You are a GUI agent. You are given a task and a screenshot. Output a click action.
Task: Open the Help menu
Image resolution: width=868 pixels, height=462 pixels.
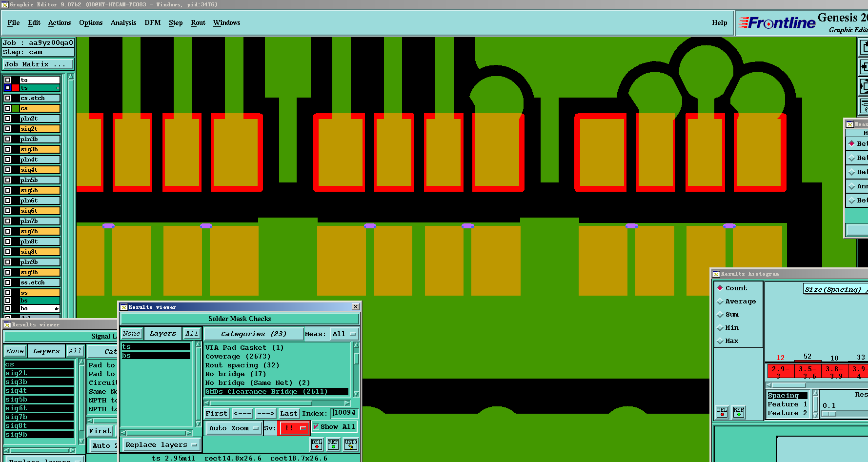720,23
